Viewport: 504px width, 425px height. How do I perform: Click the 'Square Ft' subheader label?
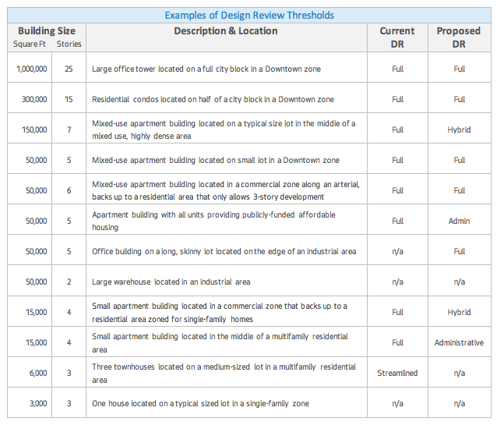click(30, 44)
